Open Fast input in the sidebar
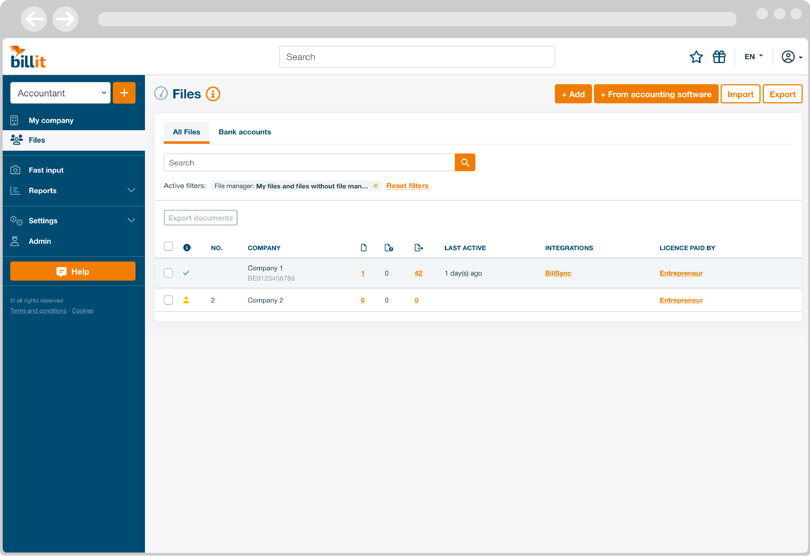 click(46, 170)
